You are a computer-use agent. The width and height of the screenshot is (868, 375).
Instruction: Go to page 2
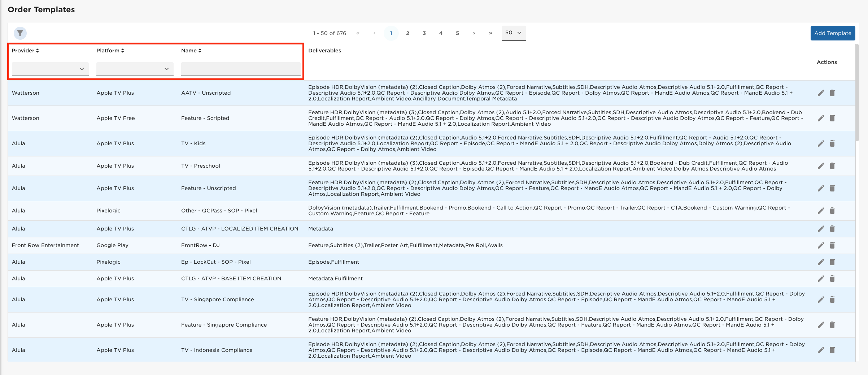click(407, 33)
